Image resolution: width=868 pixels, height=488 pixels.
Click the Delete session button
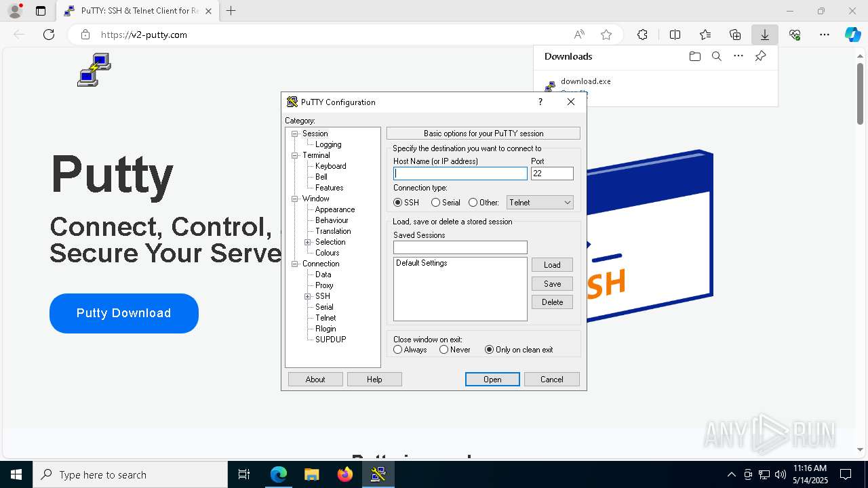[552, 302]
